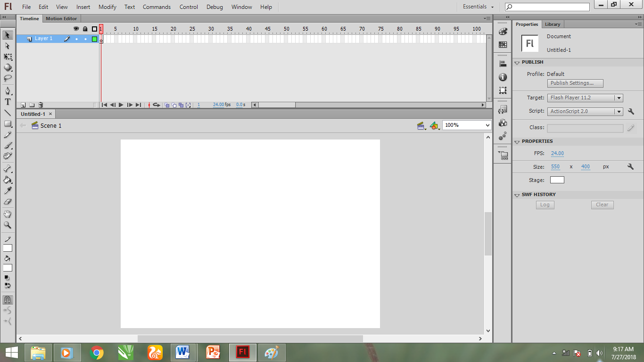Create a new layer in the timeline
The height and width of the screenshot is (362, 644).
click(23, 105)
